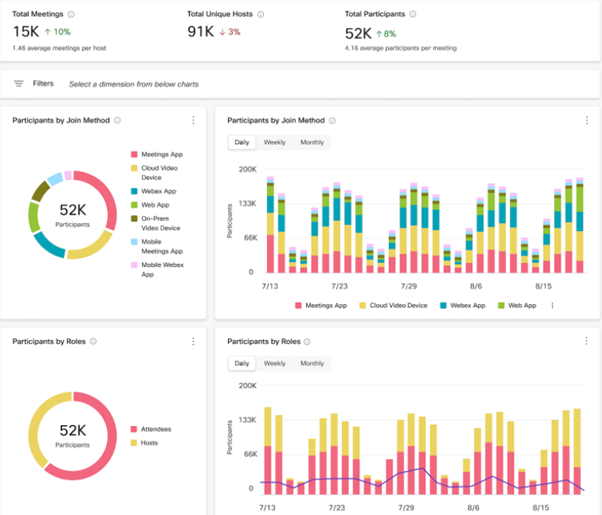The width and height of the screenshot is (602, 515).
Task: Open more options menu on Join Method donut card
Action: coord(193,120)
